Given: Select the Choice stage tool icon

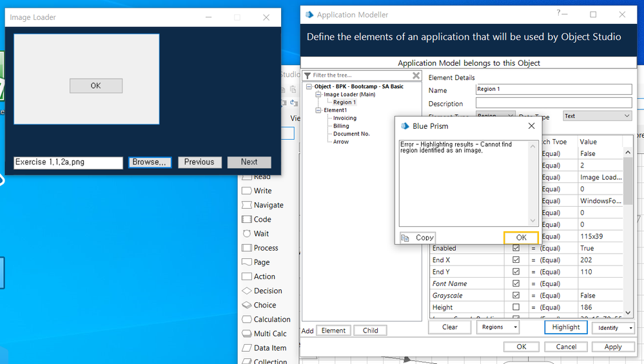Looking at the screenshot, I should point(246,305).
